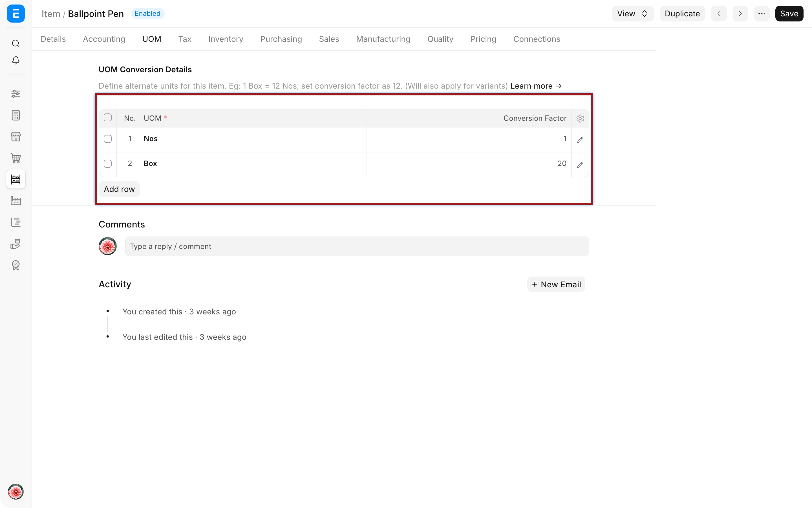This screenshot has height=508, width=812.
Task: Click the ERPNext logo icon
Action: coord(16,14)
